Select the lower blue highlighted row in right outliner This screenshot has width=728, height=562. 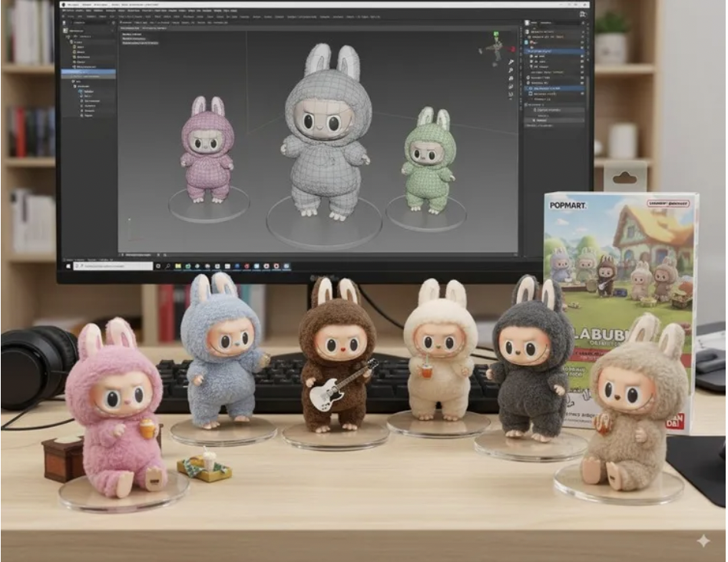(x=554, y=88)
